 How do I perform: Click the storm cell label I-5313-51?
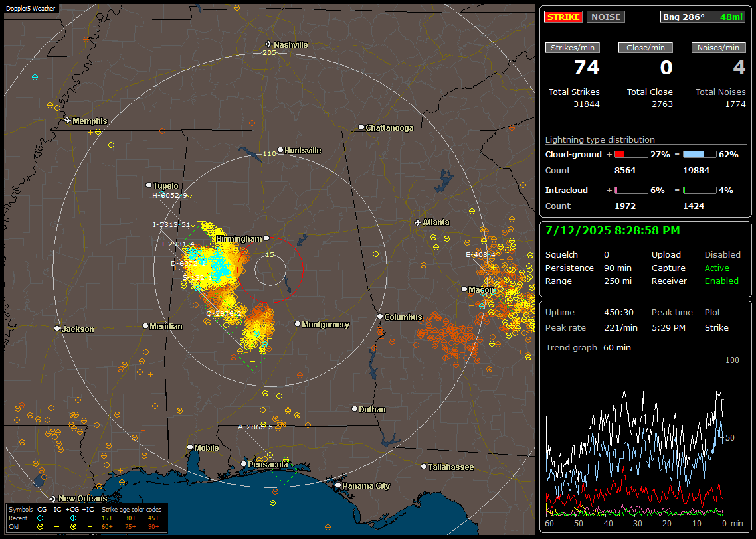pos(171,224)
